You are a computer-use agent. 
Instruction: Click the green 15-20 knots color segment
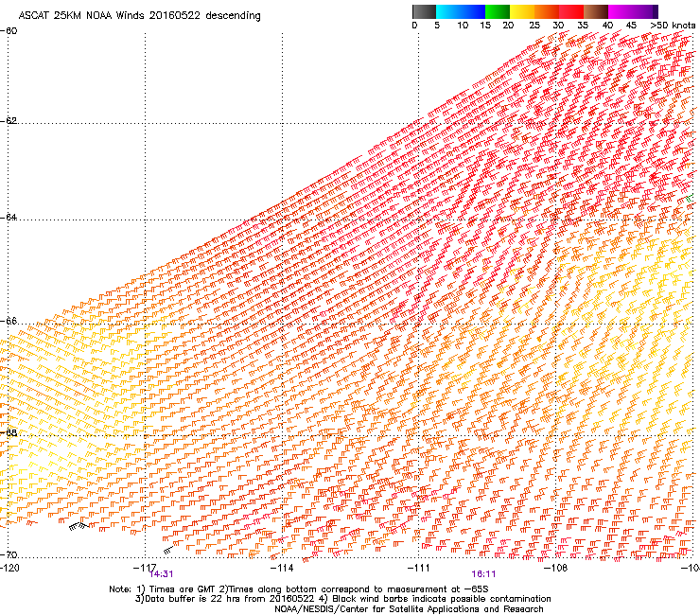(x=498, y=11)
